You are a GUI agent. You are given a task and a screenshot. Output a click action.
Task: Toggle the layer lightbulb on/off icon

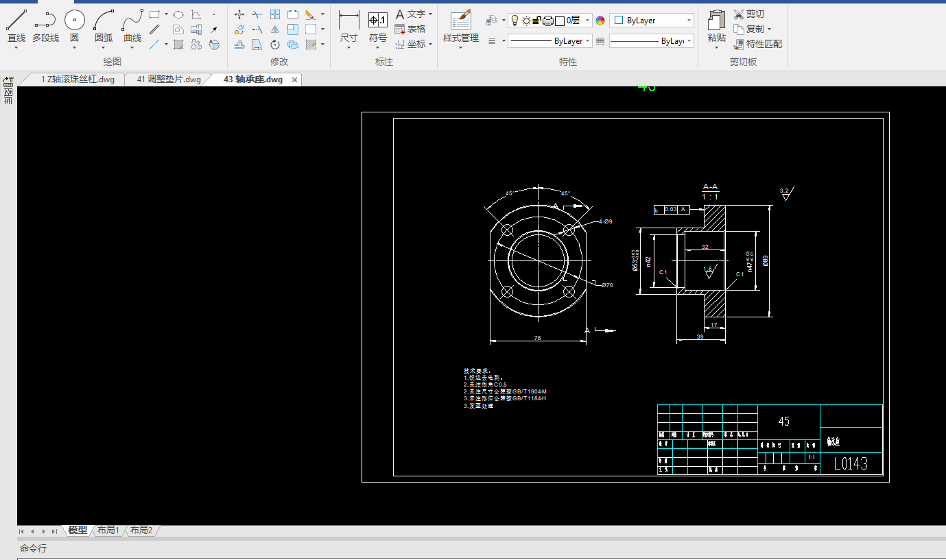pyautogui.click(x=515, y=21)
